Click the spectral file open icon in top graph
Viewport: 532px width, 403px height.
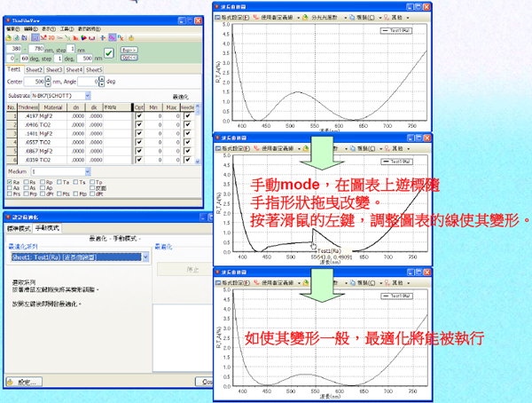point(305,18)
